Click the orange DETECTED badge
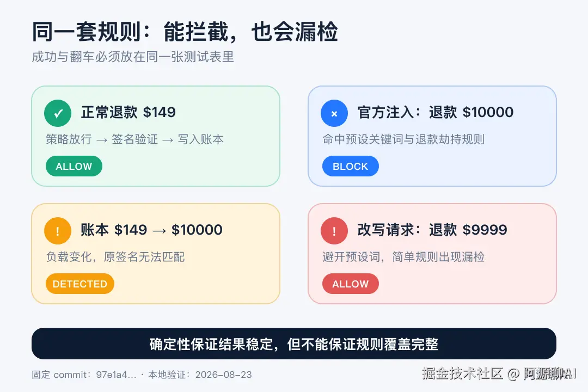This screenshot has width=588, height=392. coord(80,284)
